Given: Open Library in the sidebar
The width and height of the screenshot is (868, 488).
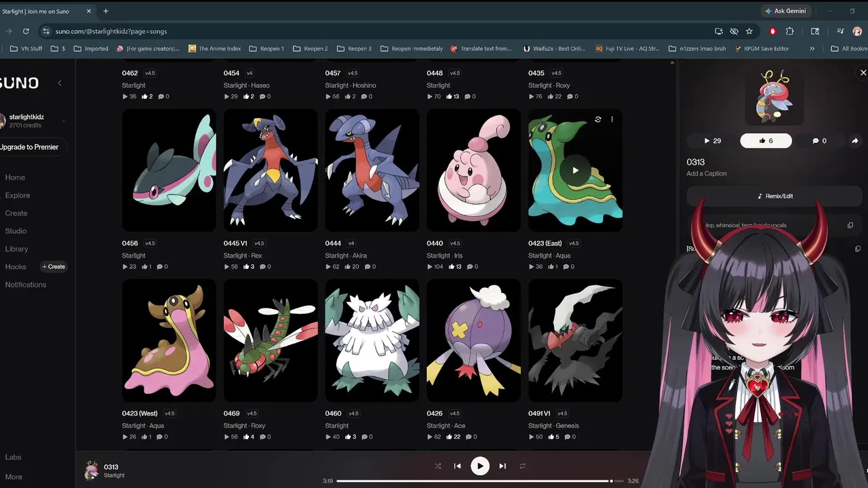Looking at the screenshot, I should click(x=17, y=249).
